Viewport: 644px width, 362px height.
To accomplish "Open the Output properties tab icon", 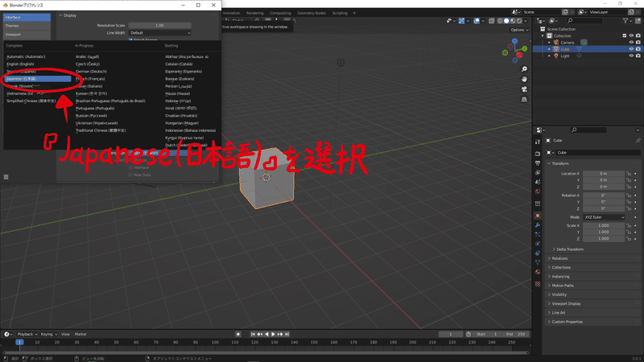I will (x=538, y=163).
